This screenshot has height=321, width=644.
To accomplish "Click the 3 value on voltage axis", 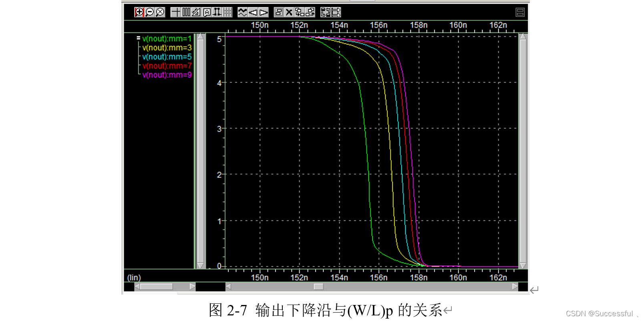I will tap(219, 129).
